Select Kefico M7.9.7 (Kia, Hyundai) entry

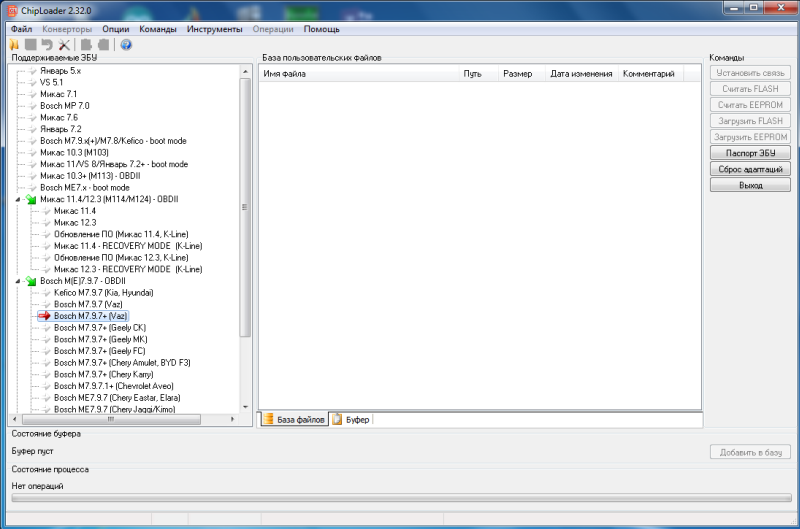(103, 292)
